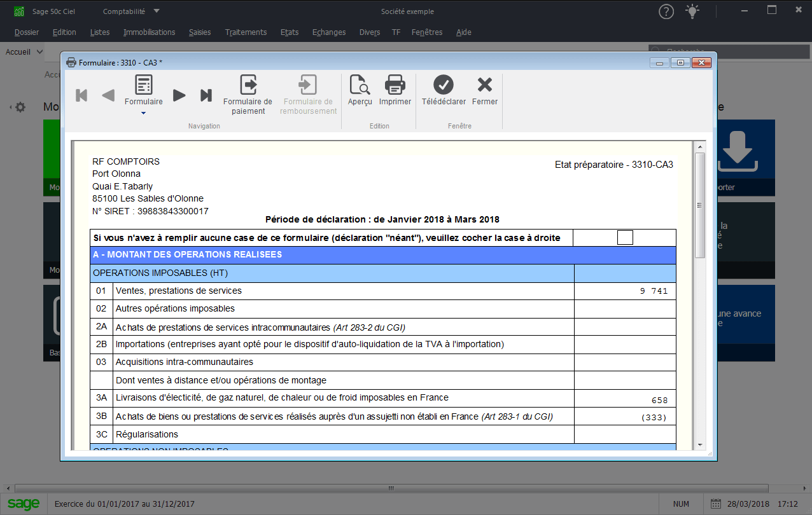
Task: Click the value 9 741 in row 01
Action: [x=654, y=291]
